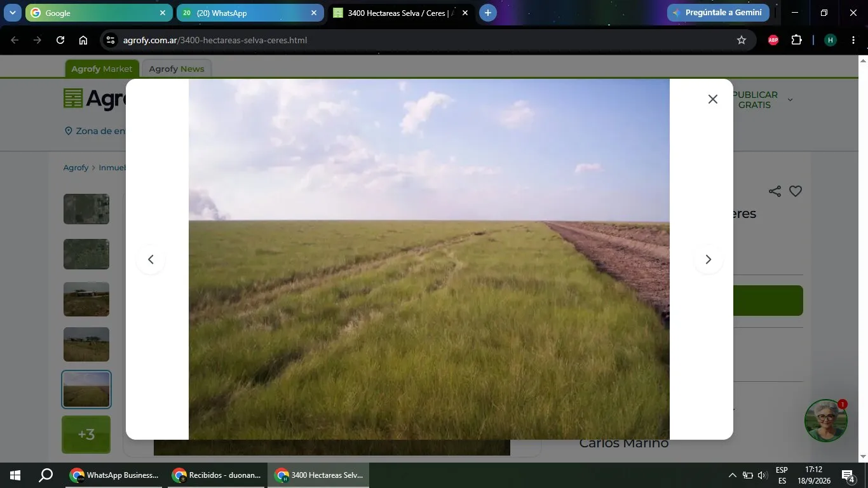Open the Chrome extensions puzzle icon
Viewport: 868px width, 488px height.
[796, 40]
